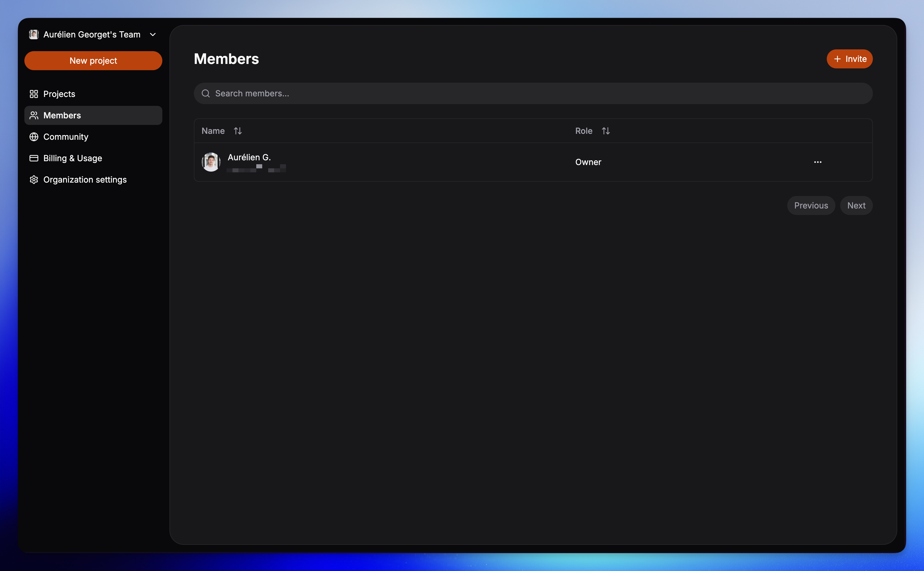Click the Organization settings gear icon
The width and height of the screenshot is (924, 571).
pos(34,180)
